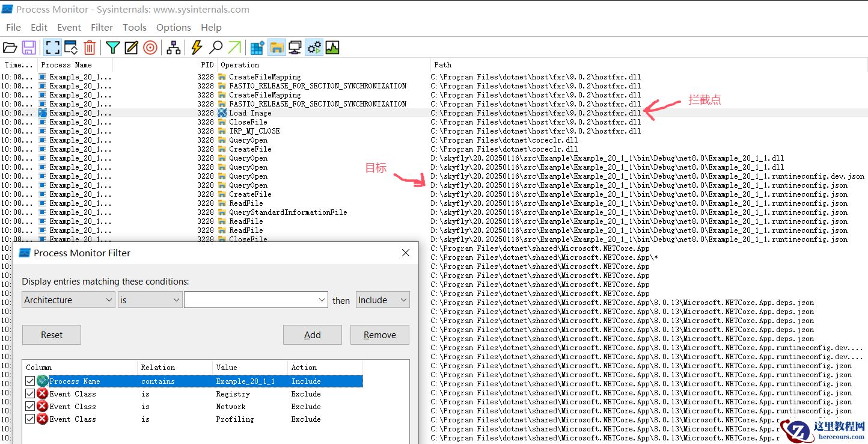Close the Process Monitor Filter dialog
Screen dimensions: 868x444
(x=406, y=253)
